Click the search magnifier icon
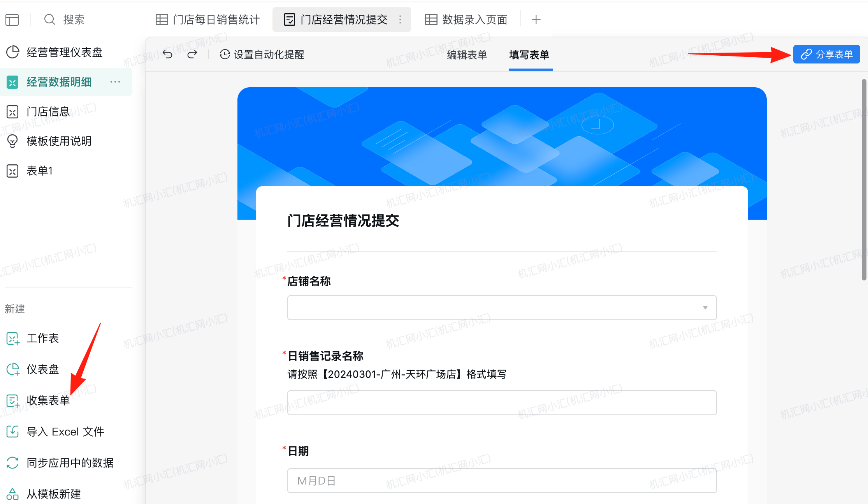Image resolution: width=868 pixels, height=504 pixels. pos(49,19)
